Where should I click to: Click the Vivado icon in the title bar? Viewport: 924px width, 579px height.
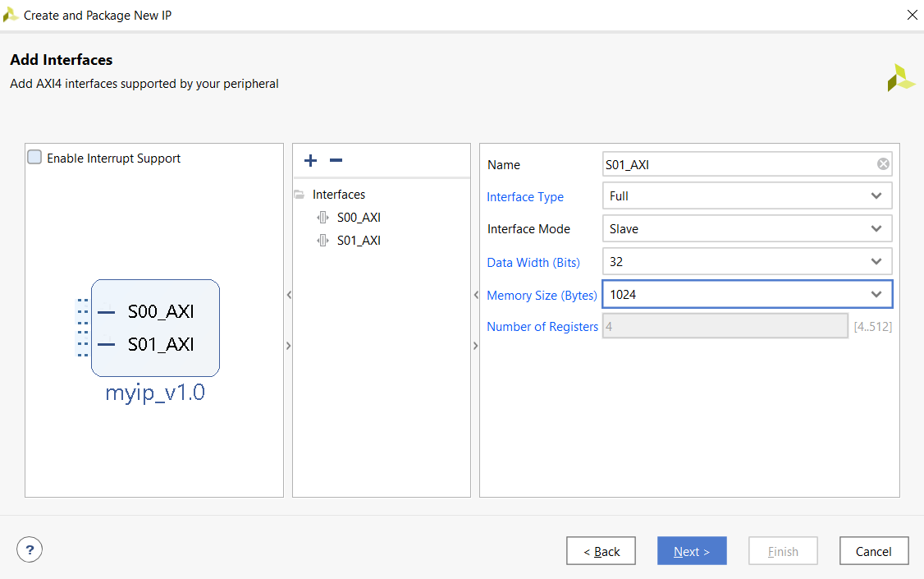point(11,14)
